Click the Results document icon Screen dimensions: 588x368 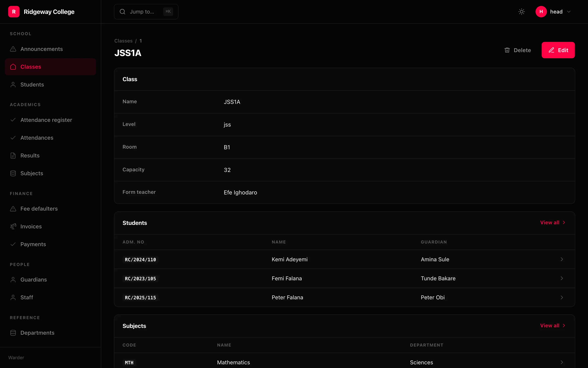tap(13, 156)
